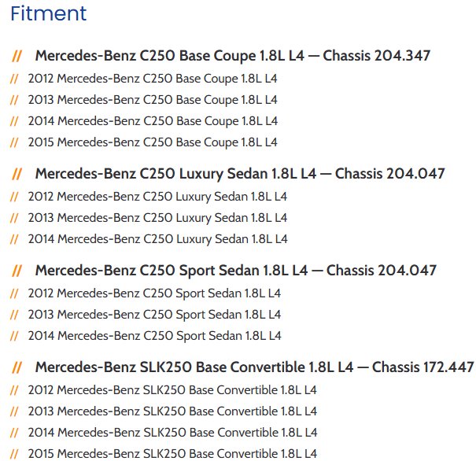
Task: Select 2012 Mercedes-Benz C250 Base Coupe entry
Action: (153, 79)
